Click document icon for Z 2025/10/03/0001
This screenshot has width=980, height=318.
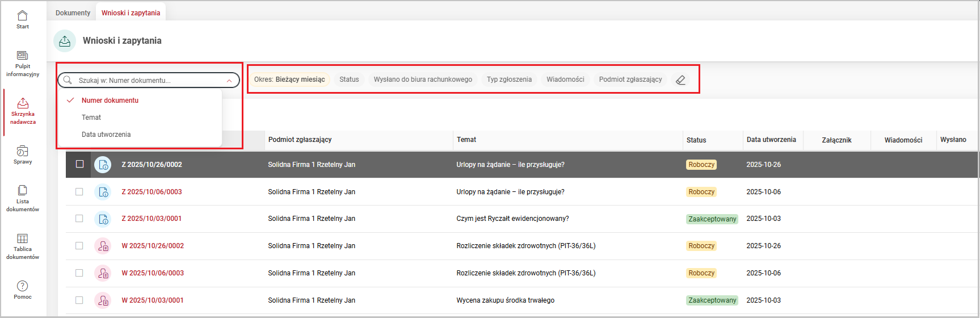click(x=103, y=219)
